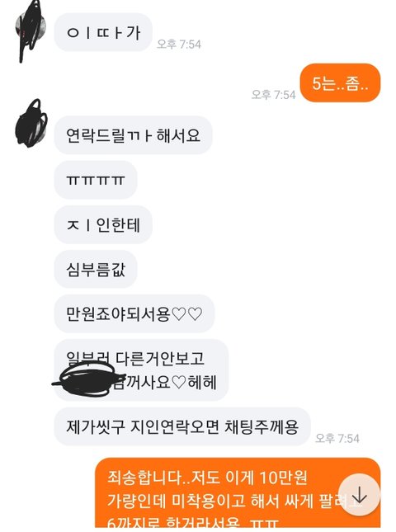The image size is (396, 532).
Task: Tap the top scribbled-out profile avatar
Action: point(31,30)
